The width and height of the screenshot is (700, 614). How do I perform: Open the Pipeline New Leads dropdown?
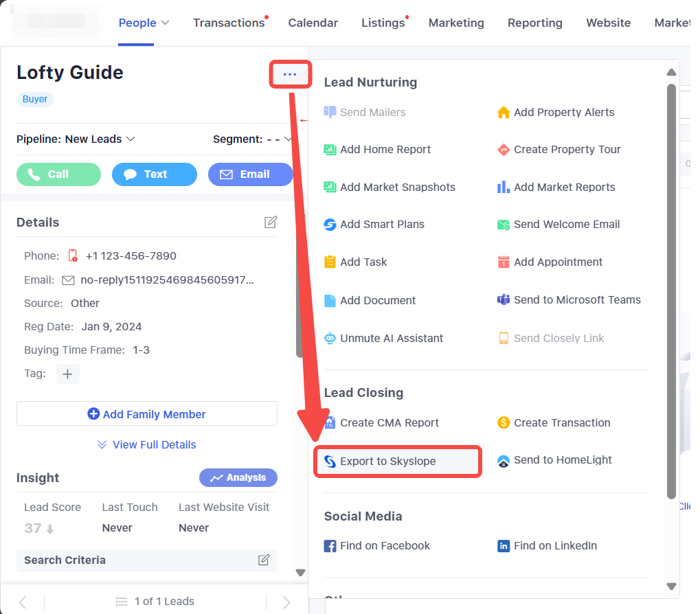pos(76,139)
